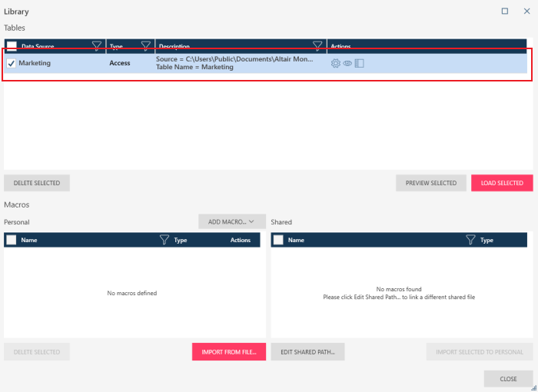Delete selected tables
The height and width of the screenshot is (392, 538).
click(37, 183)
